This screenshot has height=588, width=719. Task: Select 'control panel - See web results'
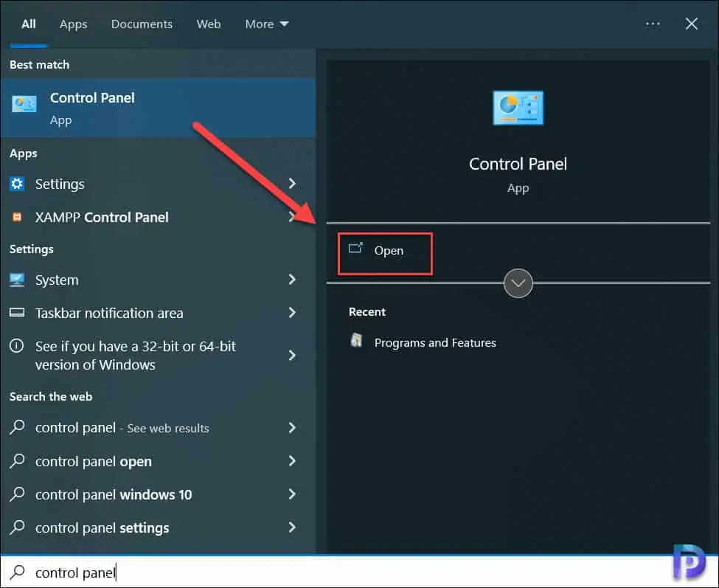158,427
